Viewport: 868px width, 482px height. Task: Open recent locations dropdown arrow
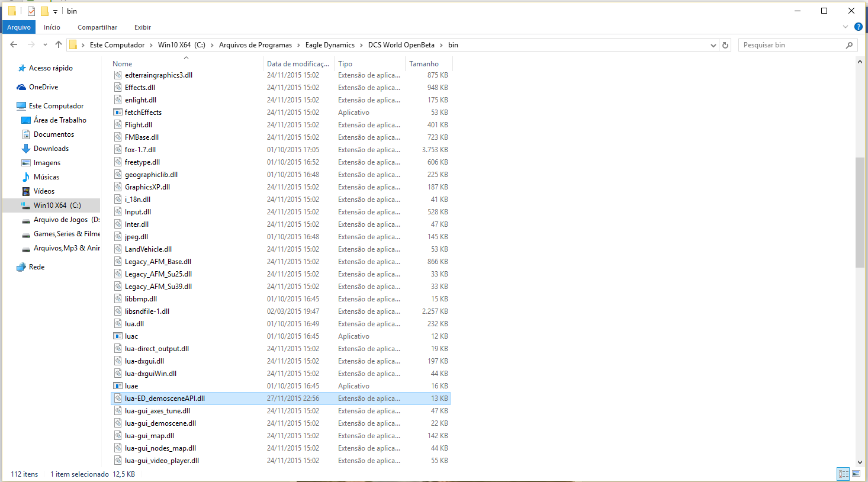pyautogui.click(x=45, y=45)
